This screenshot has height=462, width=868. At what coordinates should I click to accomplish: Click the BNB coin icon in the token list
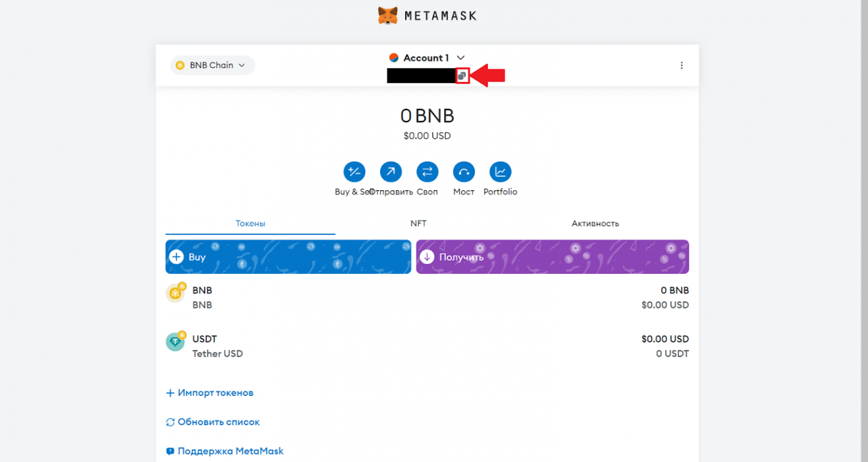coord(176,293)
